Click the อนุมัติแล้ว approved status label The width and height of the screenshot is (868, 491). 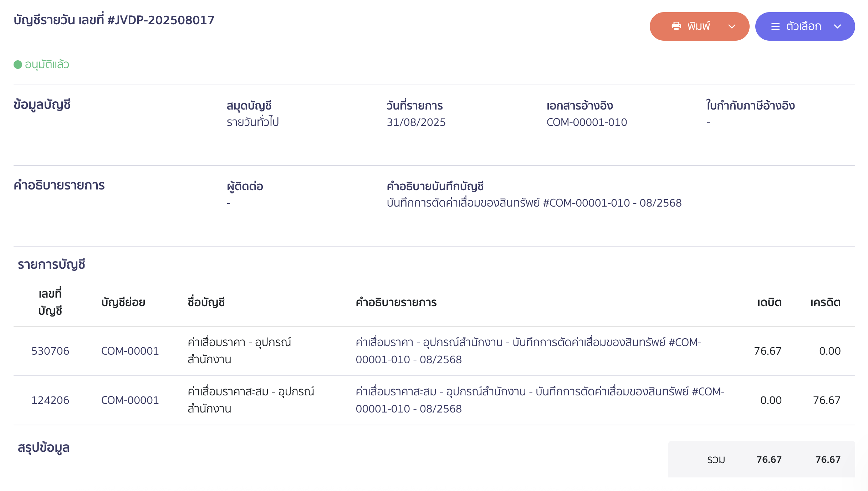[47, 65]
